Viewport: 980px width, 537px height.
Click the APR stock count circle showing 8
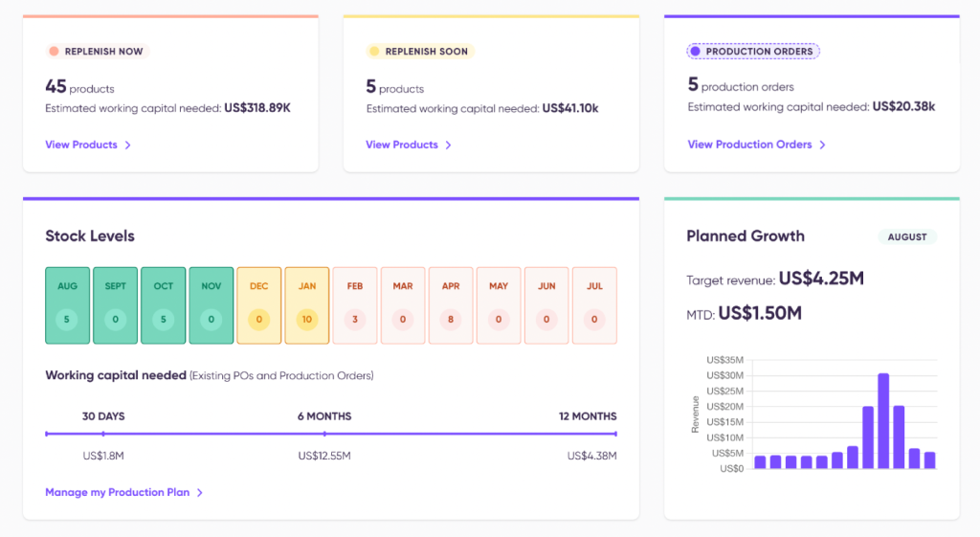click(x=451, y=320)
